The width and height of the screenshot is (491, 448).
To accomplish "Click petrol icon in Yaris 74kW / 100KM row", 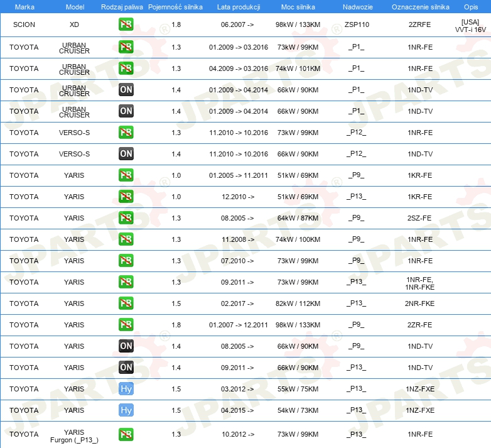I will [126, 239].
